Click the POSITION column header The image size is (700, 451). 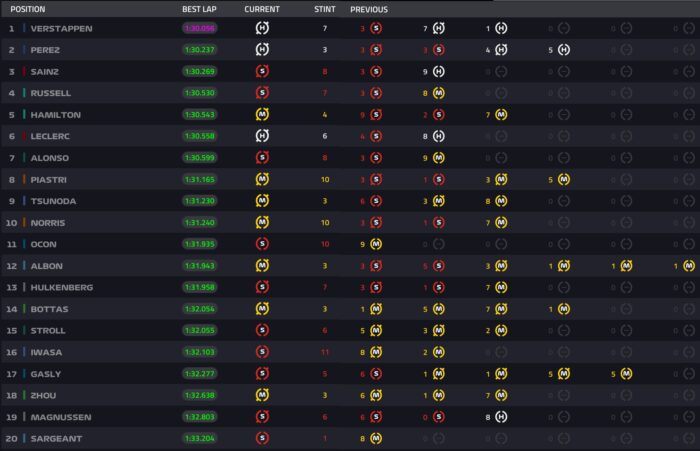(28, 9)
